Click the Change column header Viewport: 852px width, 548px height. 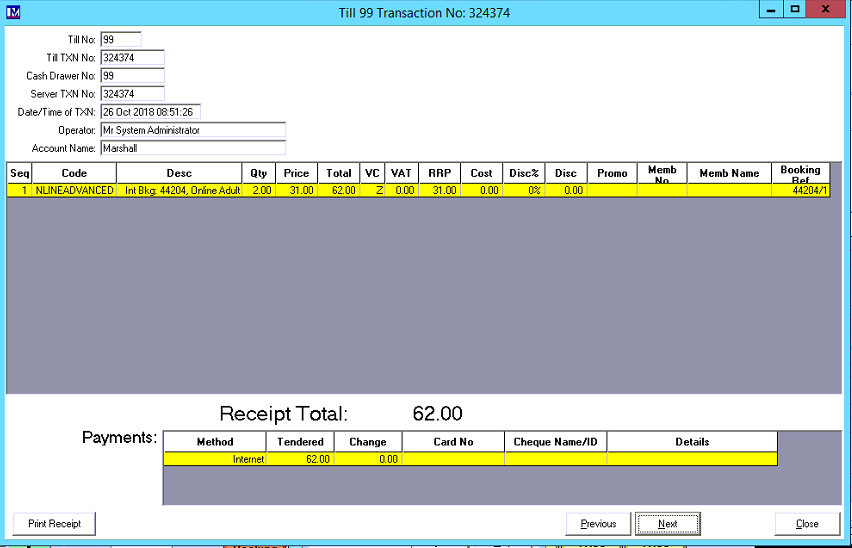(368, 442)
